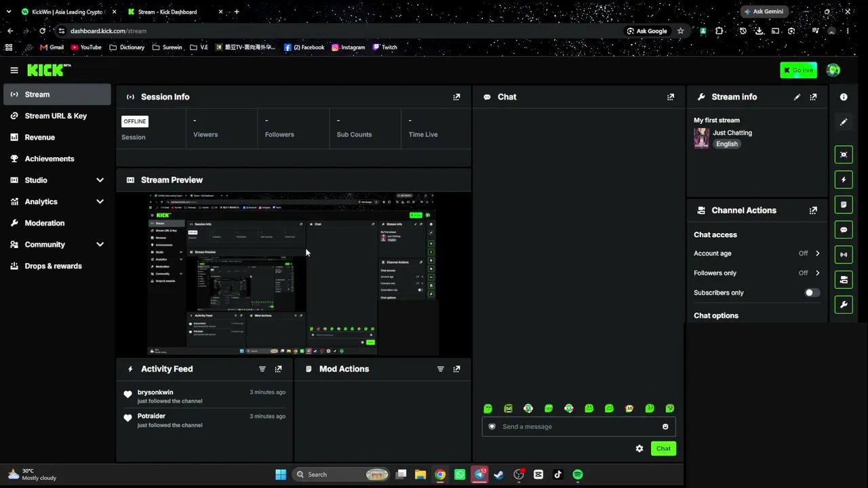The image size is (868, 488).
Task: Open Stream URL & Key page
Action: 57,116
